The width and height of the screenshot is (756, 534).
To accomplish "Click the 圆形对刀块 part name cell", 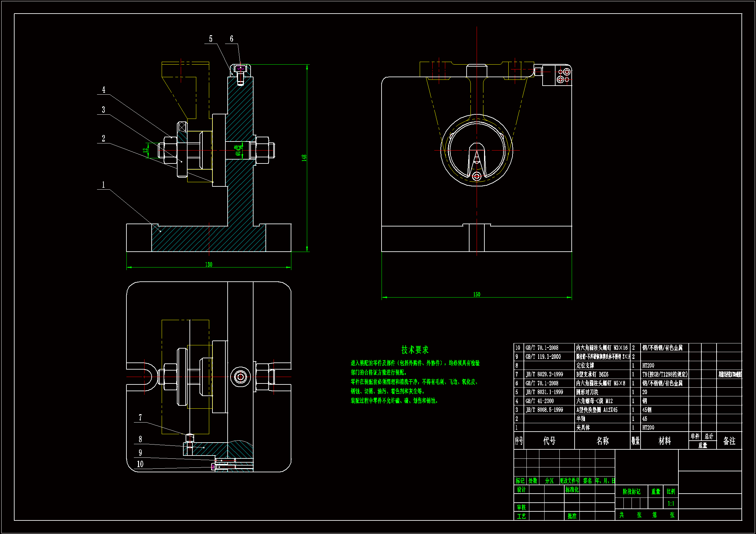I will tap(587, 392).
